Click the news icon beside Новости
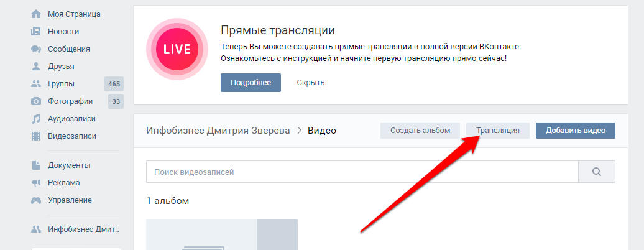This screenshot has height=250, width=644. (36, 31)
